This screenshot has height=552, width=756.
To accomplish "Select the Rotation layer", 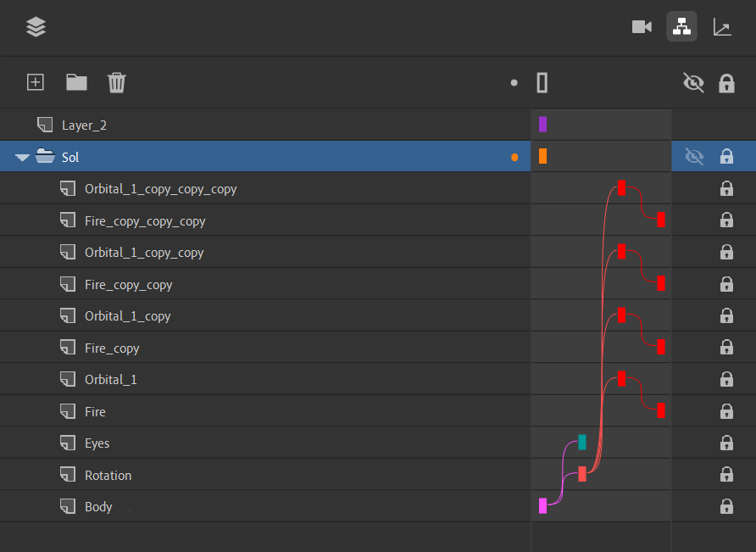I will (265, 475).
